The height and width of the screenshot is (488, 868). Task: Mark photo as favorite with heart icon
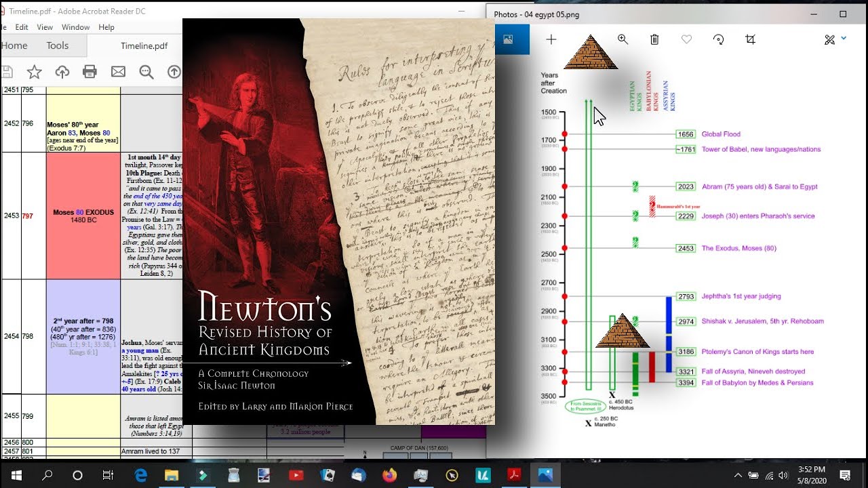[x=686, y=39]
